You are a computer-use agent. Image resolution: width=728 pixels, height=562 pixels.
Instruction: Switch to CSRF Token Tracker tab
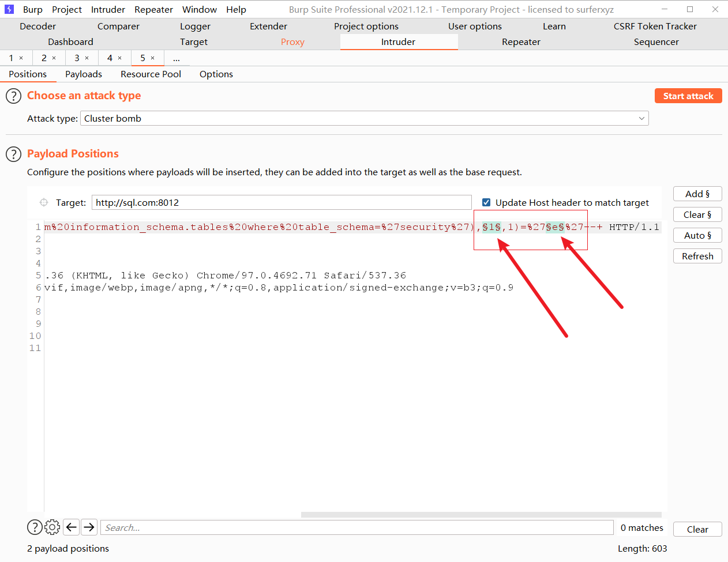pos(655,27)
